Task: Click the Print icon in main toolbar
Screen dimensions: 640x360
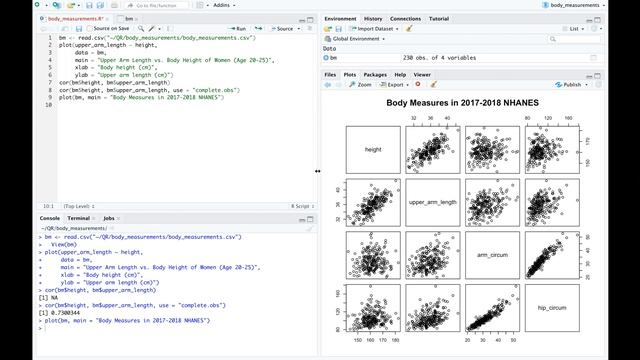Action: tap(114, 5)
